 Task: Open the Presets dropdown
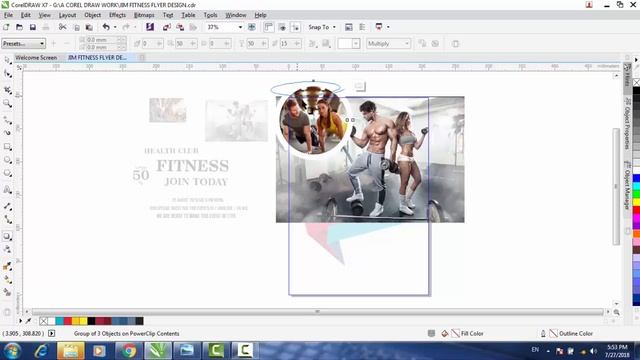[x=23, y=44]
